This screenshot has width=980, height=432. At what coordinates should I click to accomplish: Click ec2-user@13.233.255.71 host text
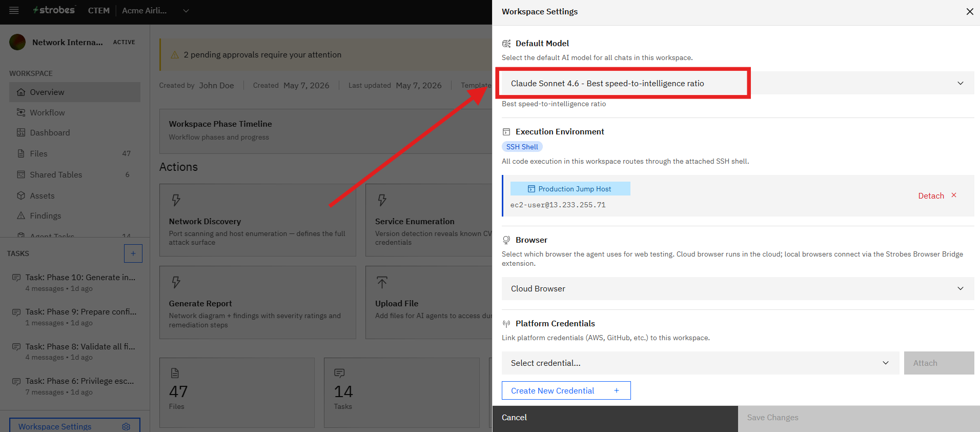click(558, 205)
